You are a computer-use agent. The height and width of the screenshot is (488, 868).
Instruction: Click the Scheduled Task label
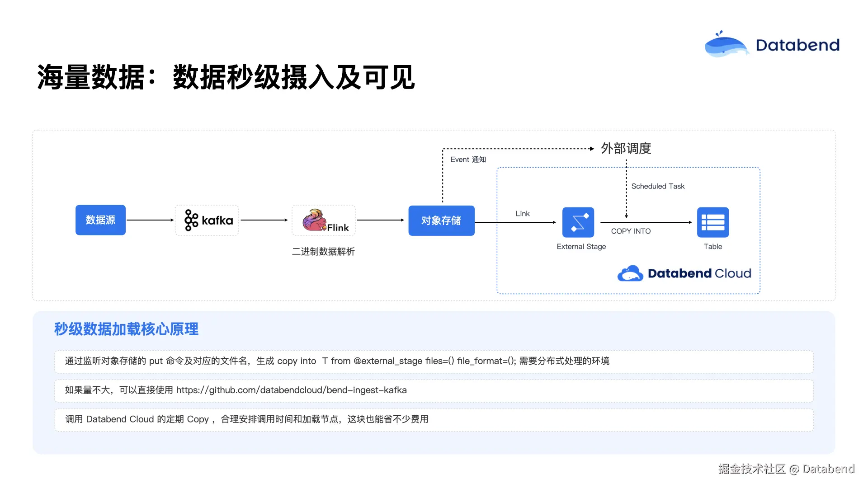(658, 186)
